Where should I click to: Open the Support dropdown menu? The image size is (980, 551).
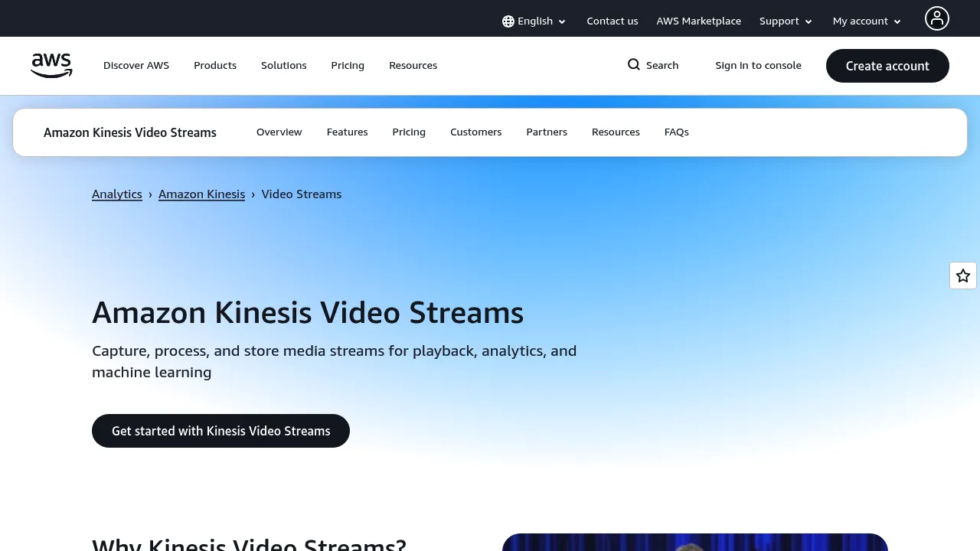click(x=786, y=21)
